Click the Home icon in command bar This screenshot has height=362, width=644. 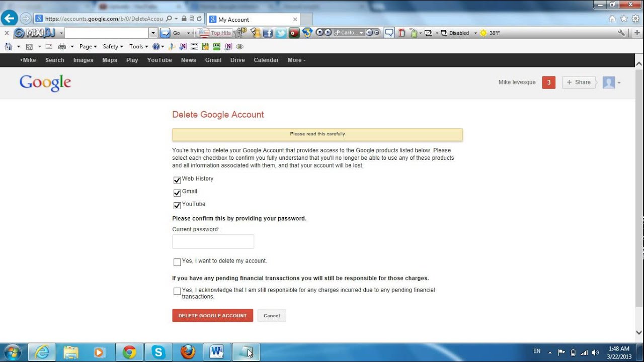(x=8, y=47)
